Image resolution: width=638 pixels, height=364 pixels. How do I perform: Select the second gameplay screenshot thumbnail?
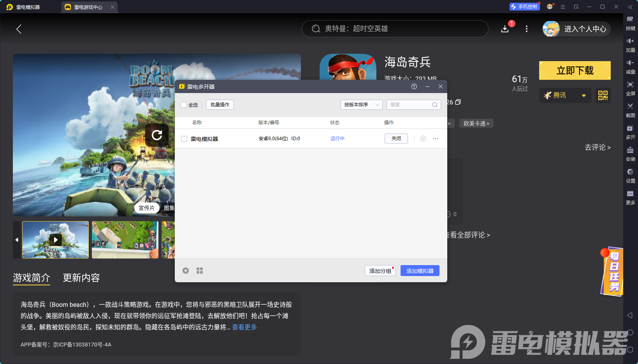point(125,240)
